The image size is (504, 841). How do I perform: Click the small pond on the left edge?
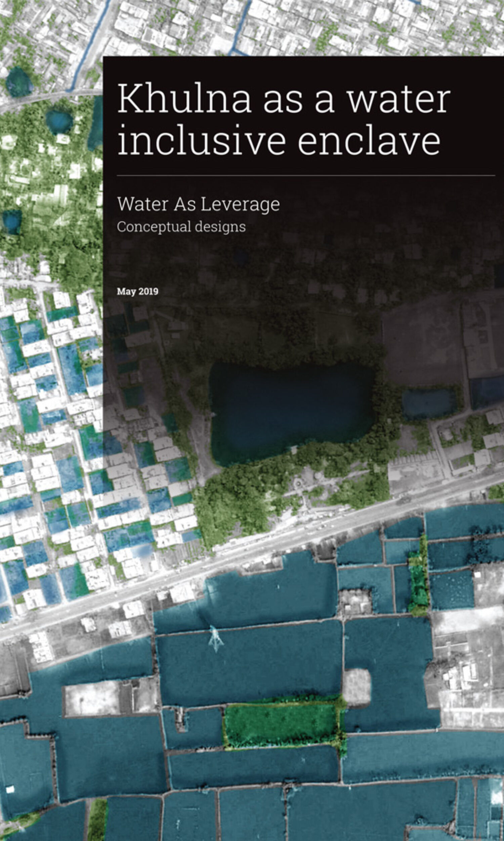[x=12, y=222]
